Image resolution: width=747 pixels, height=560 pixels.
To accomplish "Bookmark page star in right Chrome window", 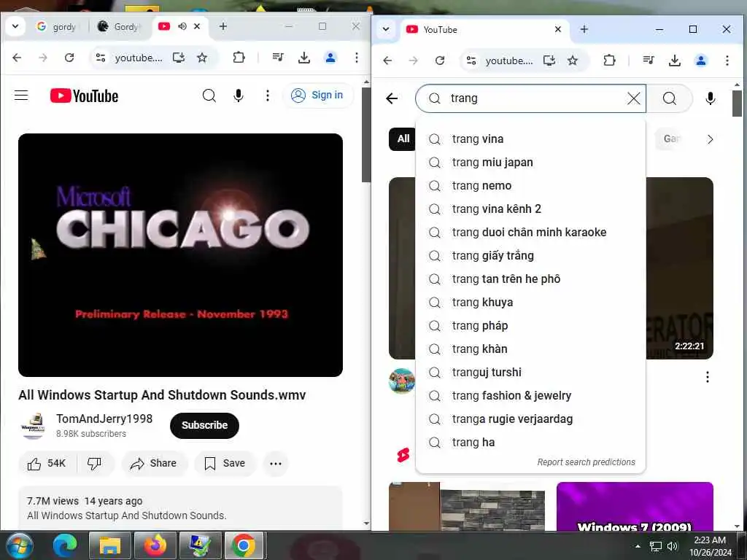I will [573, 61].
